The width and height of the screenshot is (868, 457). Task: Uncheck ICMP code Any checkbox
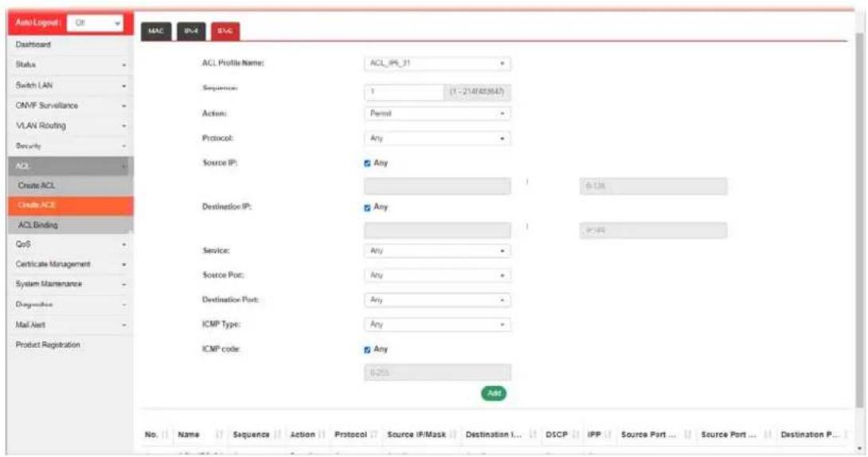[367, 350]
